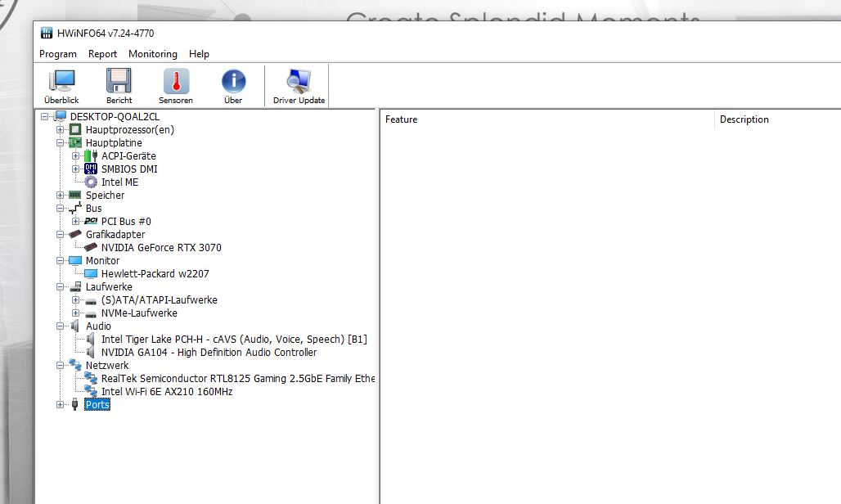Click the PCI Bus #0 PCI icon

(x=91, y=222)
